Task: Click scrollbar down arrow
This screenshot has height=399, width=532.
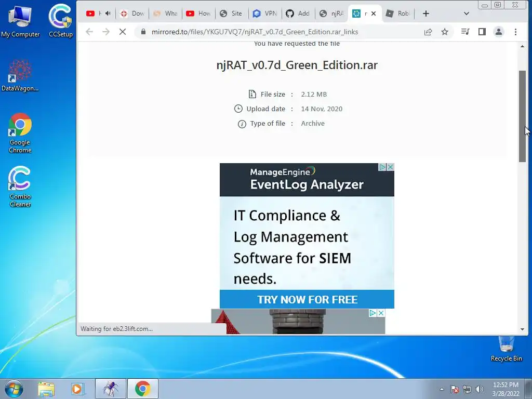Action: coord(522,329)
